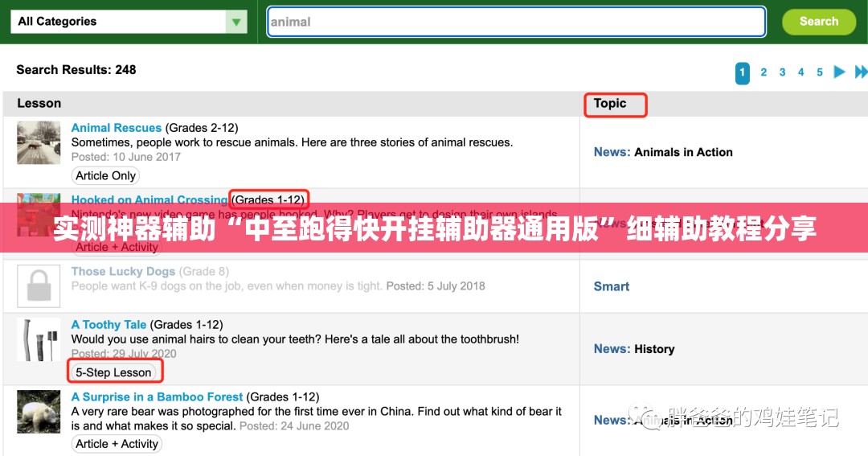Click the Topic column header
The width and height of the screenshot is (868, 456).
(x=610, y=104)
